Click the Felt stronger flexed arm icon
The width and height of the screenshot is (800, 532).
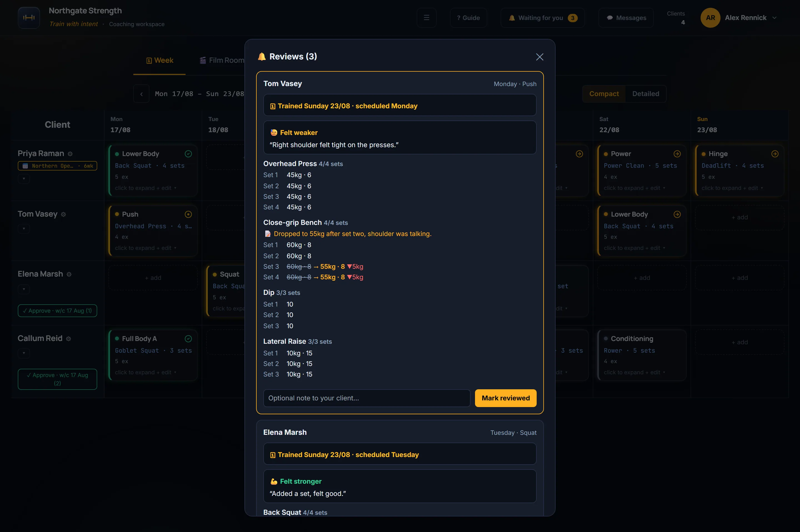pos(274,481)
